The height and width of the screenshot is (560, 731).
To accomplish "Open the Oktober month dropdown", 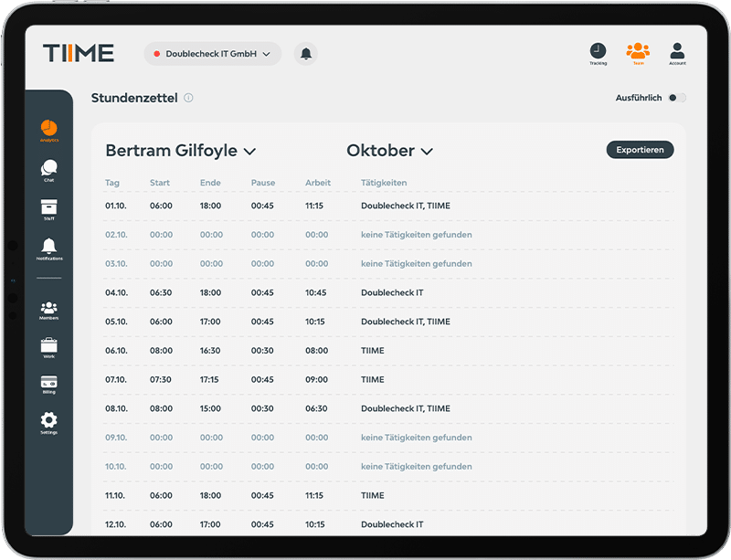I will pyautogui.click(x=389, y=151).
